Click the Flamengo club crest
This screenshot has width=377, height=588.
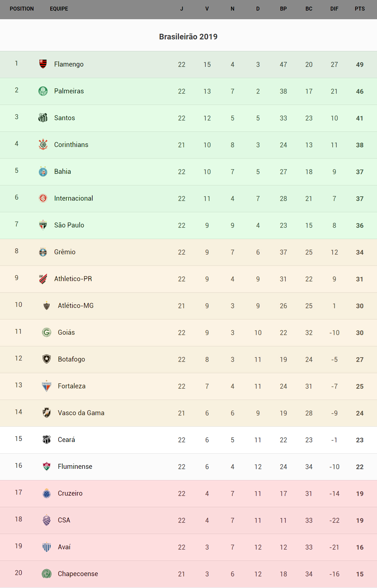(43, 64)
